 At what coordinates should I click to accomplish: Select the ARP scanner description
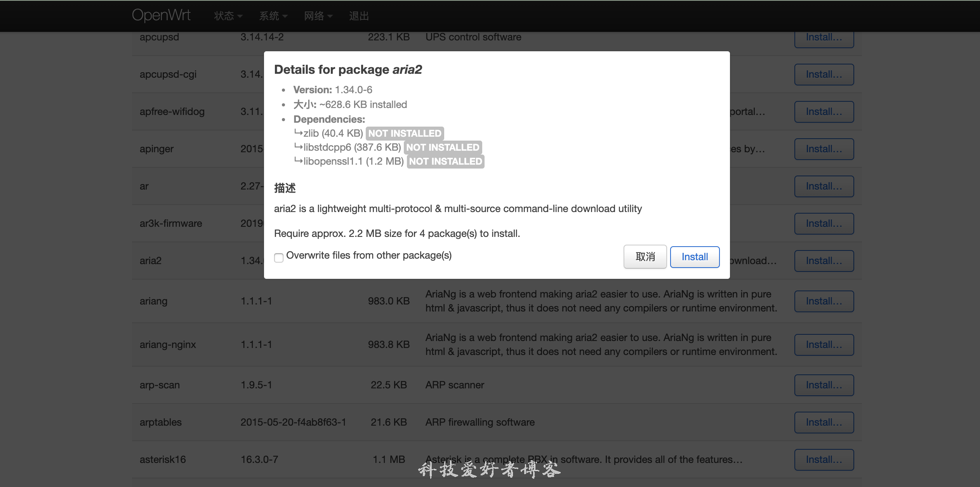[x=455, y=385]
